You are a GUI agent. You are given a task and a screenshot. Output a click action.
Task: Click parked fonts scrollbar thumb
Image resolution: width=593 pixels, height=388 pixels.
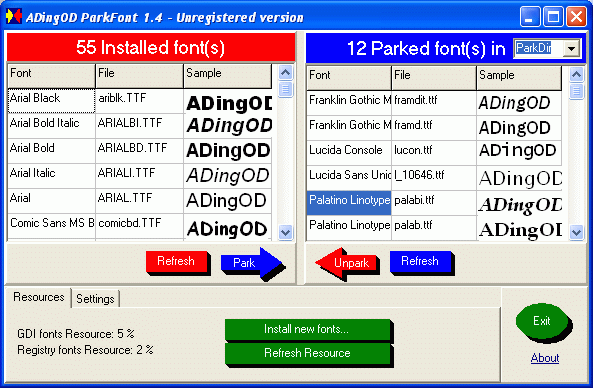tap(576, 91)
